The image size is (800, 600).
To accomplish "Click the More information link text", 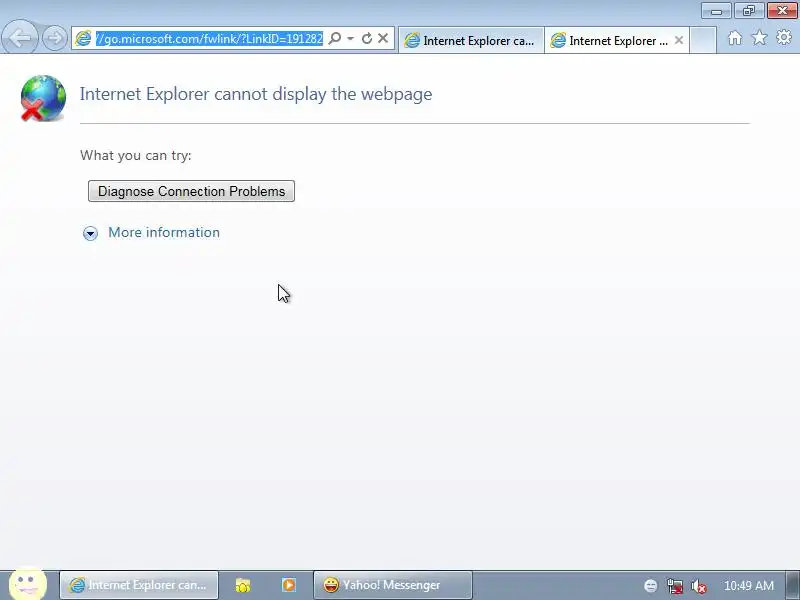I will [164, 232].
